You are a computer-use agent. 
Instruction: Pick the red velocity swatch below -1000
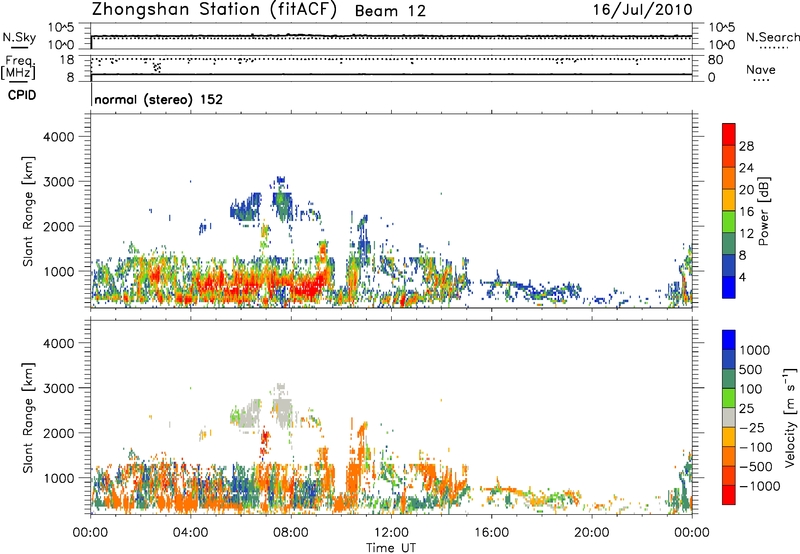pyautogui.click(x=729, y=495)
